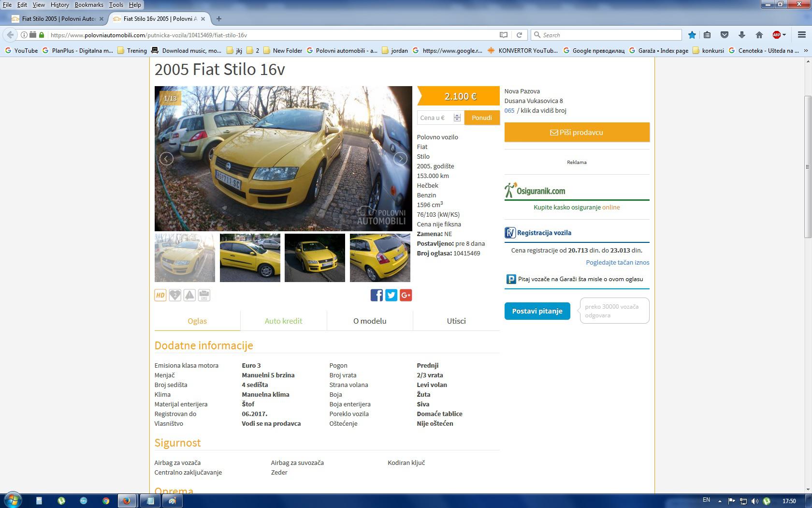The height and width of the screenshot is (508, 812).
Task: Switch to O modelu tab
Action: click(370, 321)
